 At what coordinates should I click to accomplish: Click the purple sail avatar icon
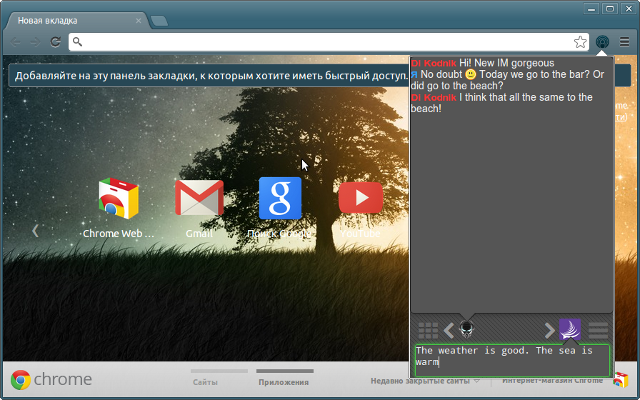(x=570, y=329)
